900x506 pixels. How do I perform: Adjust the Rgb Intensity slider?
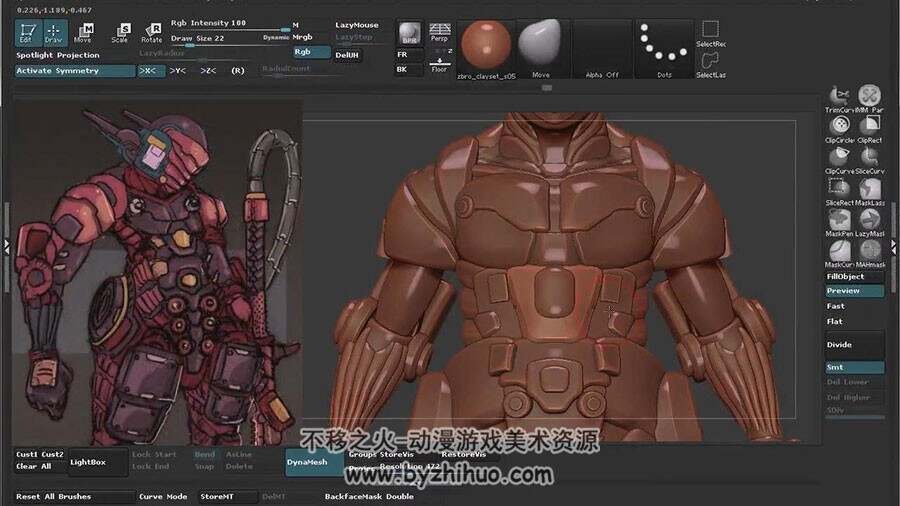pyautogui.click(x=230, y=25)
